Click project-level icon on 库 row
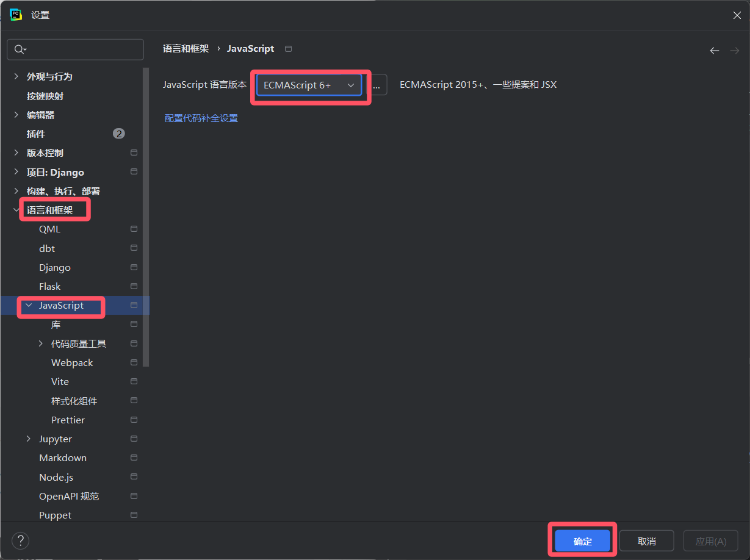The width and height of the screenshot is (750, 560). pos(134,324)
